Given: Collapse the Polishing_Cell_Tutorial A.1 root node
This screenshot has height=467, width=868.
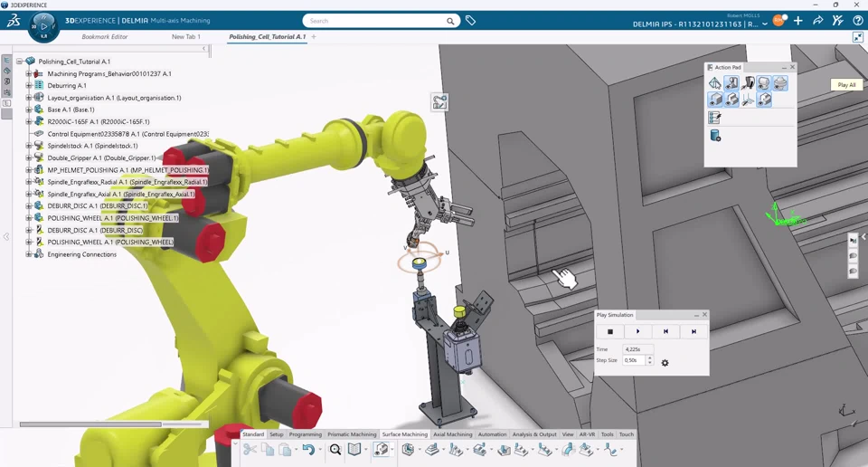Looking at the screenshot, I should [x=19, y=62].
